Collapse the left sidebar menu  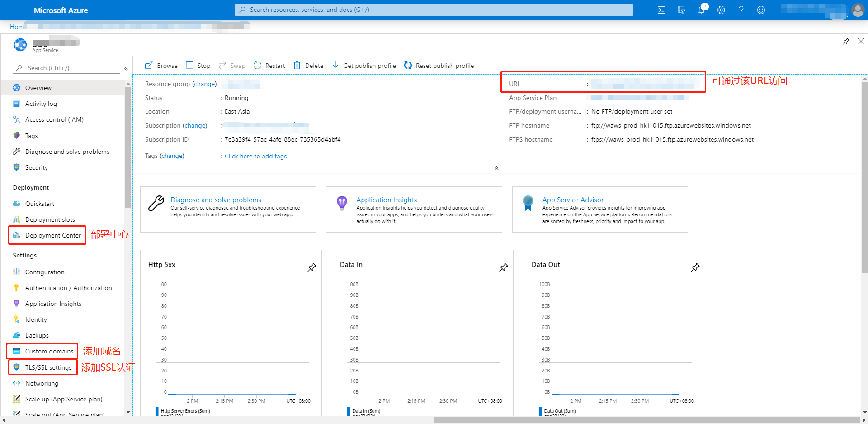point(127,68)
